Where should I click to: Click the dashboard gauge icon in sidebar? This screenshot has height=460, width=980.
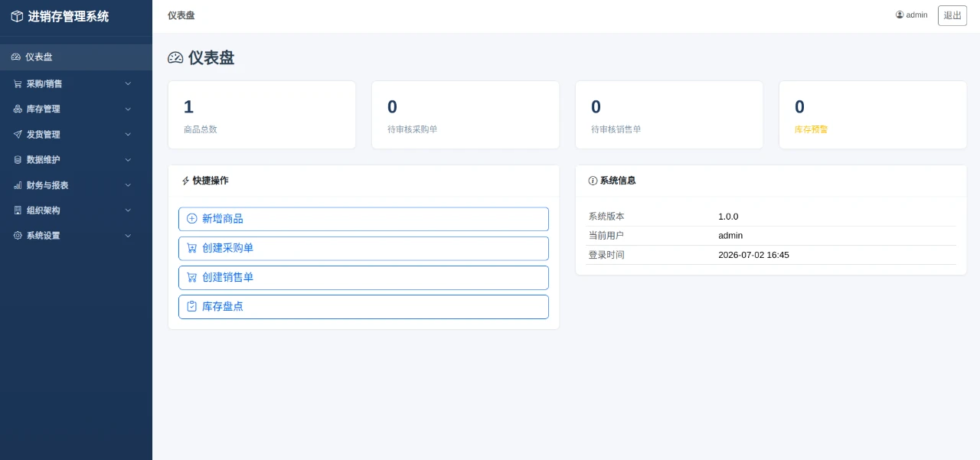click(x=16, y=57)
